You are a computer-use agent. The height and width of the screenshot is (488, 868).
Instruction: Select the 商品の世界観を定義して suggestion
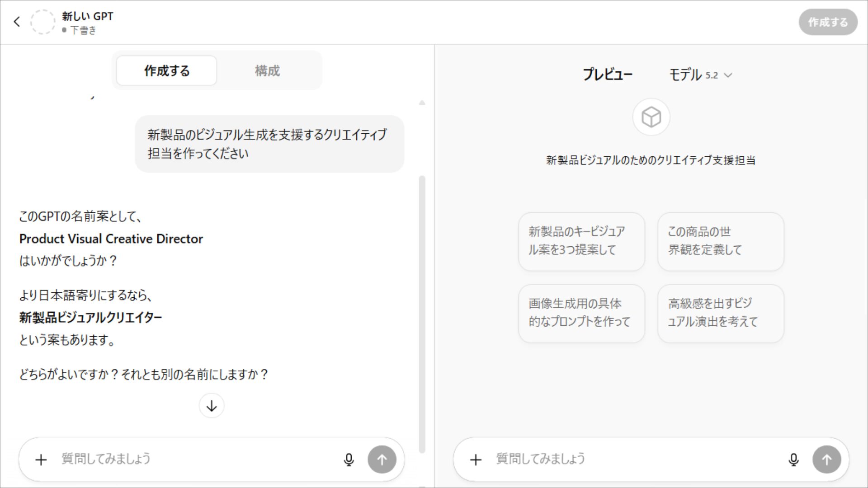(721, 241)
